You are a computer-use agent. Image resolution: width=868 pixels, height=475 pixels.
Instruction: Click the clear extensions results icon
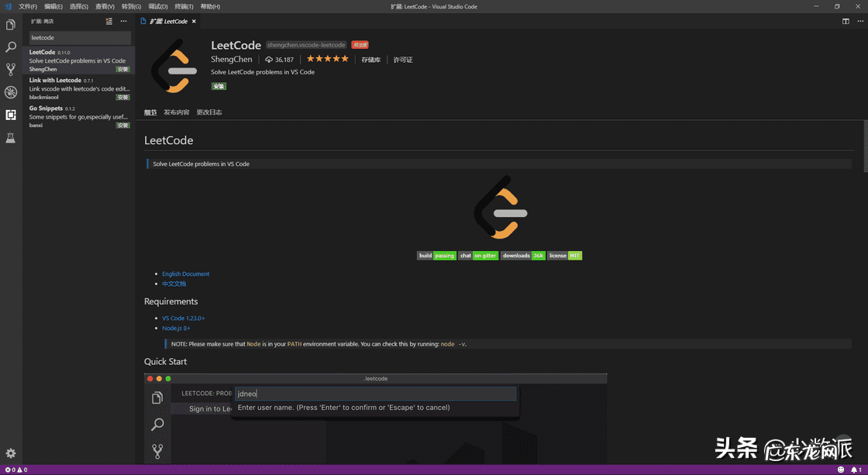[x=109, y=21]
